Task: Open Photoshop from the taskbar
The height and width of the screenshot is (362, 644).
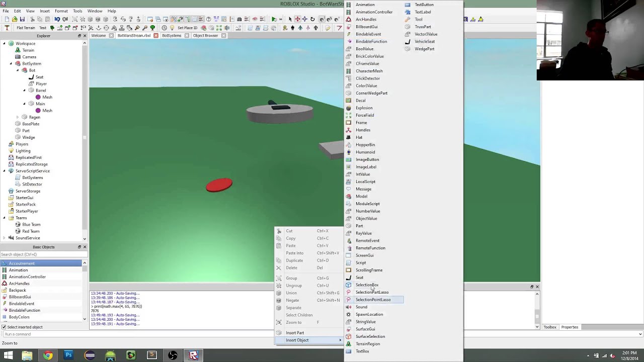Action: pyautogui.click(x=68, y=355)
